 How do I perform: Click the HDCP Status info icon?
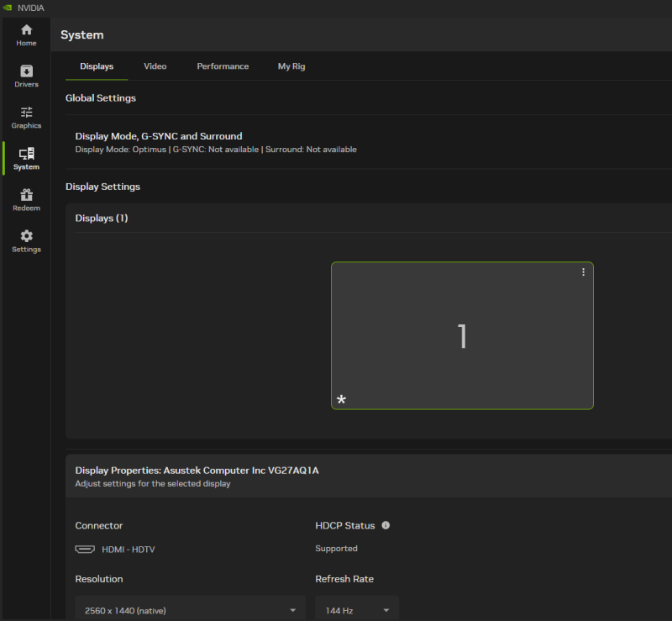[386, 525]
